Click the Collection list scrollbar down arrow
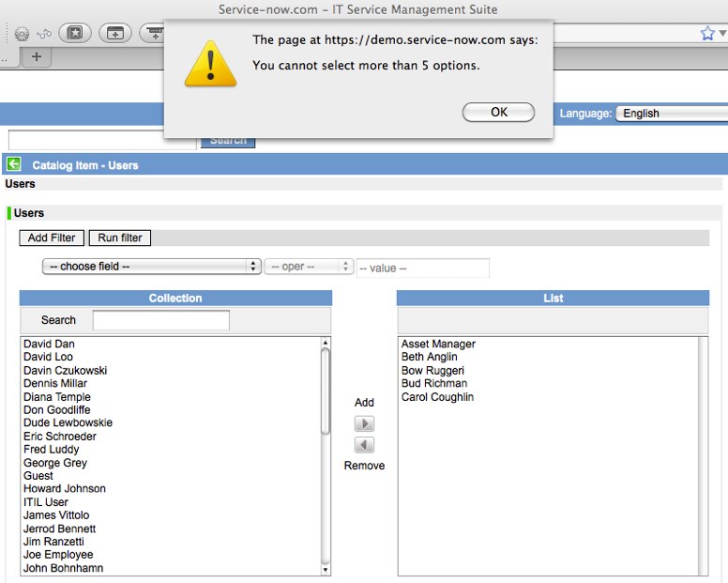728x583 pixels. tap(326, 569)
